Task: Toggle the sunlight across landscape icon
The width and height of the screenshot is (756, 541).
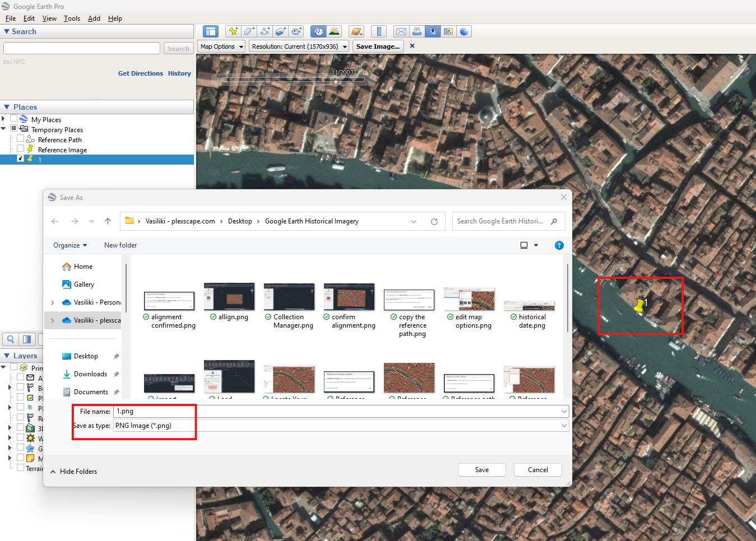Action: point(334,31)
